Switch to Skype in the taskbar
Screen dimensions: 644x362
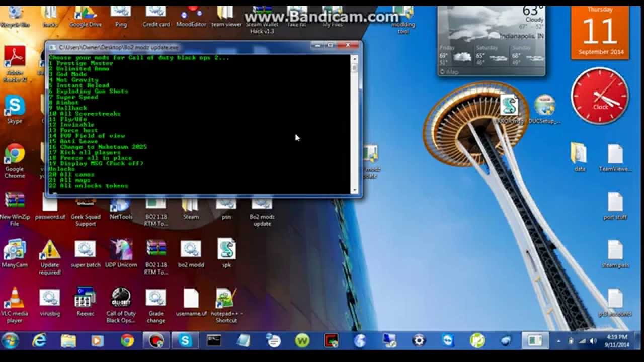185,340
